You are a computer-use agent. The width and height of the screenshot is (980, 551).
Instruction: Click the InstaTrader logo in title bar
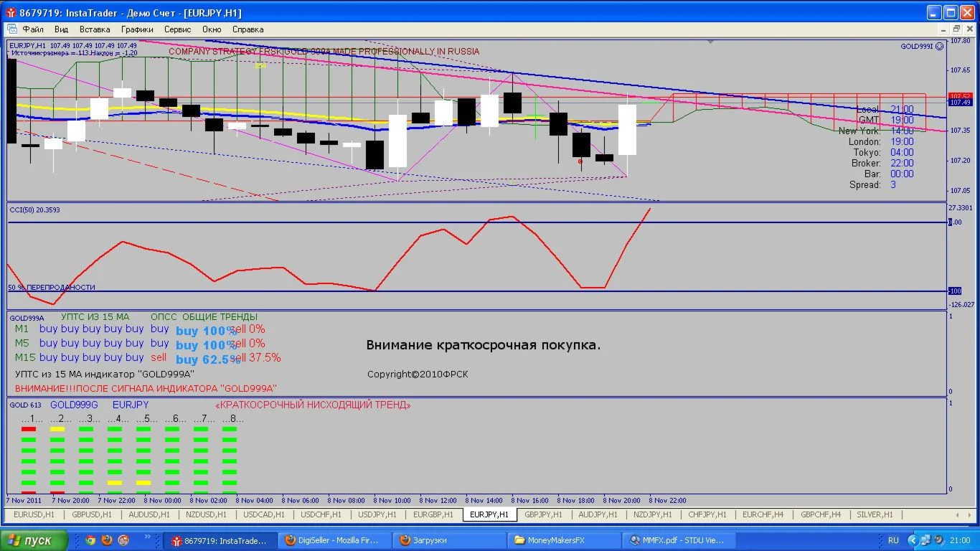tap(10, 13)
